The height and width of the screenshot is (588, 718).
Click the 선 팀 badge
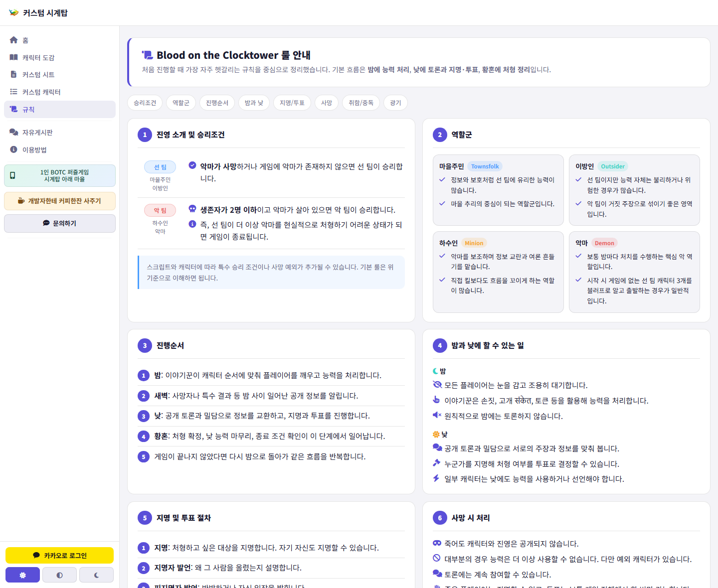(160, 167)
